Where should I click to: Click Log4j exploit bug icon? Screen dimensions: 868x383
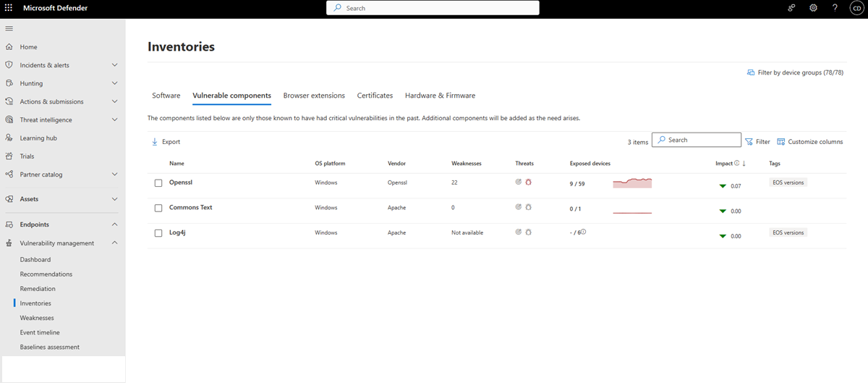coord(529,232)
